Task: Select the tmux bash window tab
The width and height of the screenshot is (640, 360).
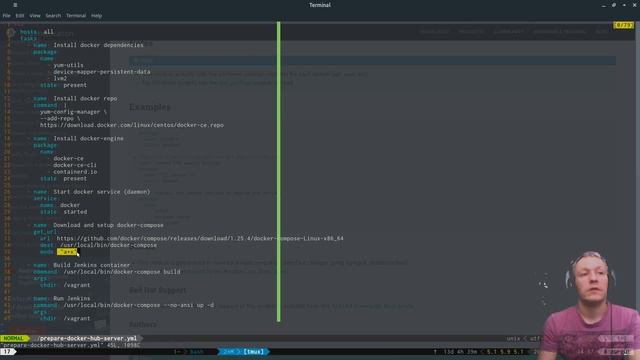Action: point(197,351)
